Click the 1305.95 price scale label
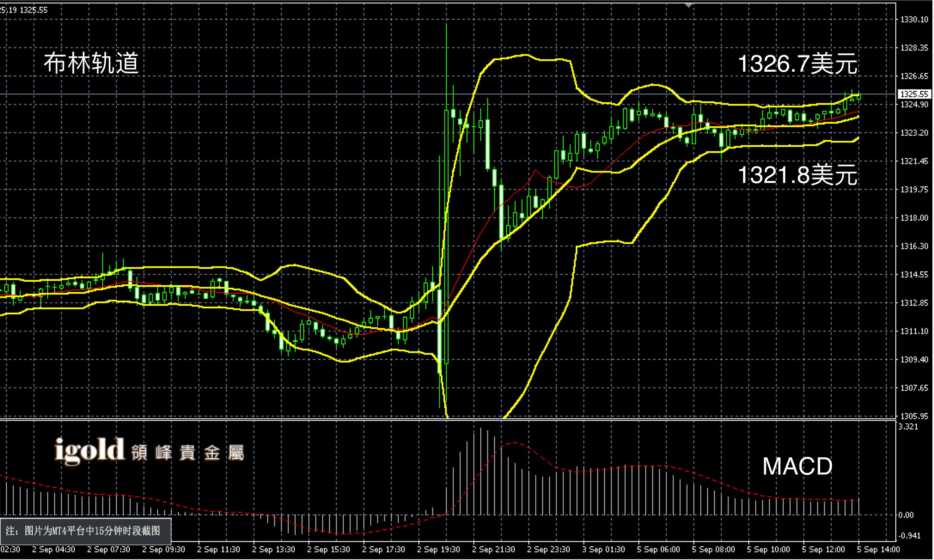This screenshot has width=934, height=560. [914, 416]
